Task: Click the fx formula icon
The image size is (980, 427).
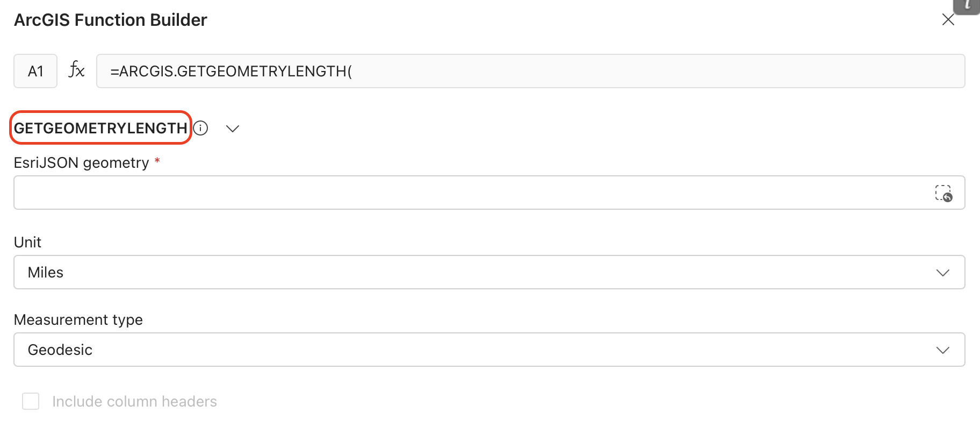Action: [x=76, y=70]
